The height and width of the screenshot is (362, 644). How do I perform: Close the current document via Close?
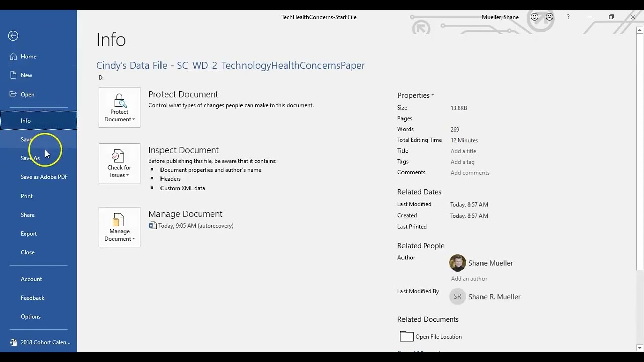pyautogui.click(x=39, y=252)
